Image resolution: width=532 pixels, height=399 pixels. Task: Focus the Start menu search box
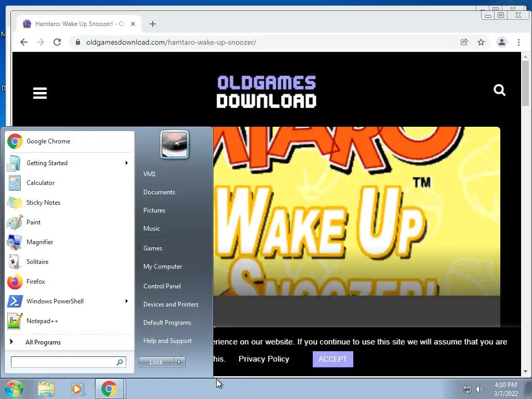[69, 362]
